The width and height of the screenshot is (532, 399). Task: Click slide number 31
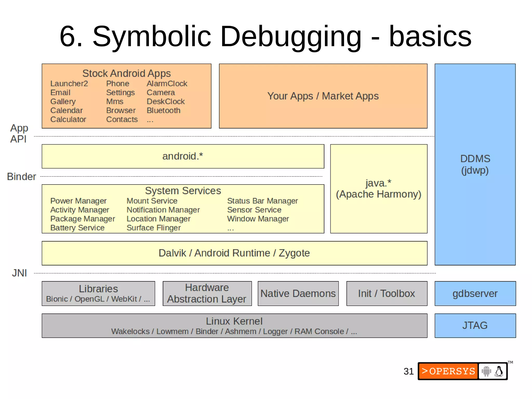point(408,371)
